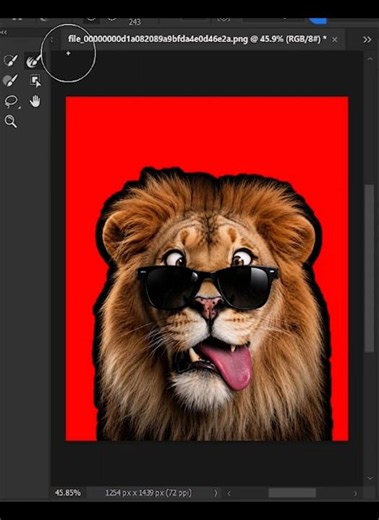
Task: Select the Quick Selection tool
Action: 11,61
